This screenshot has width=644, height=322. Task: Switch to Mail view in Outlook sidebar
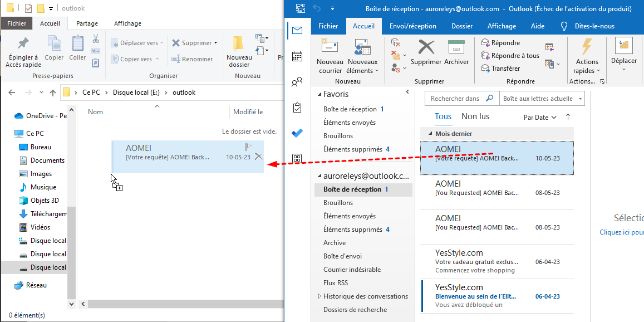297,30
